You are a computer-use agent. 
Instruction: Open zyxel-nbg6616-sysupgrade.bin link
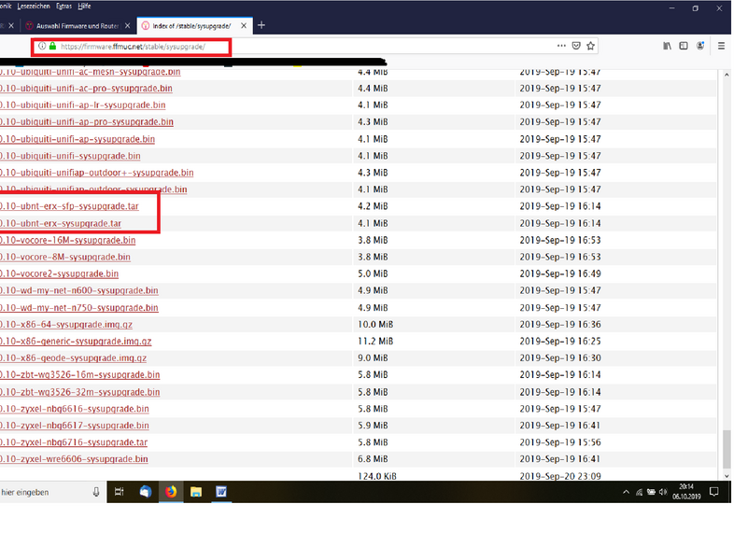click(75, 409)
